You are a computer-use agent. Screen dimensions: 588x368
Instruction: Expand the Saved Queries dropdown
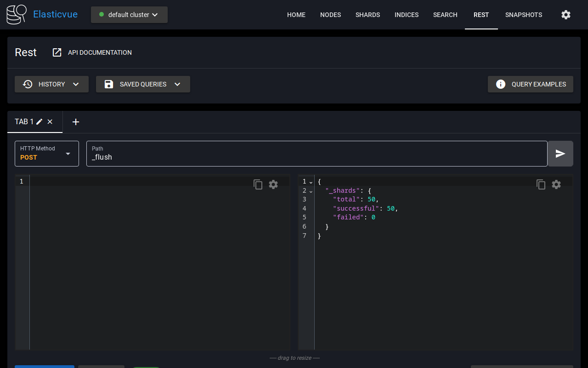143,84
